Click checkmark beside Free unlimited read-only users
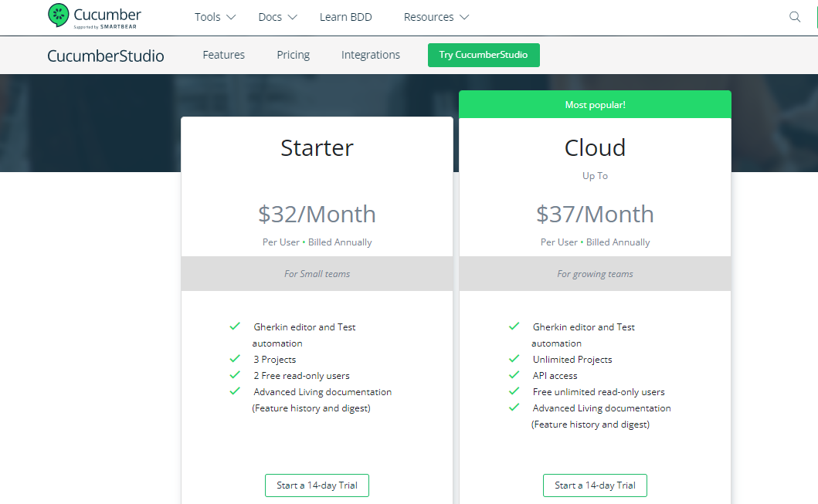Screen dimensions: 818x504 click(514, 391)
